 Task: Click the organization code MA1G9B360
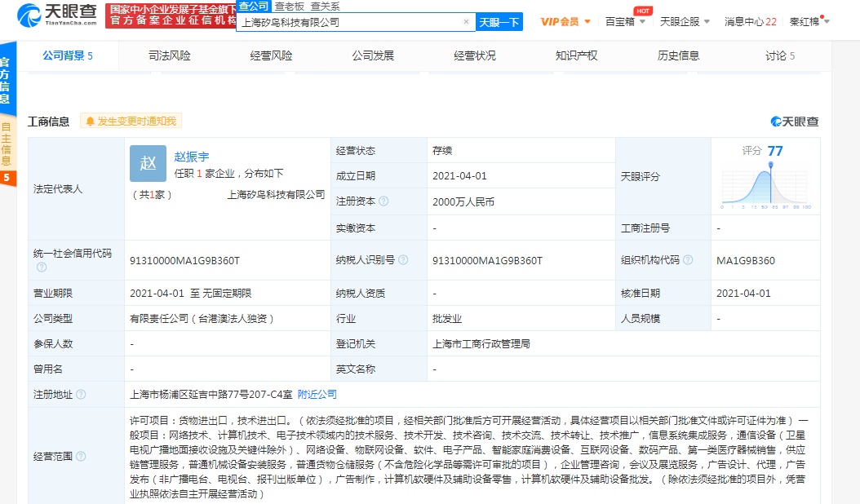pos(746,260)
